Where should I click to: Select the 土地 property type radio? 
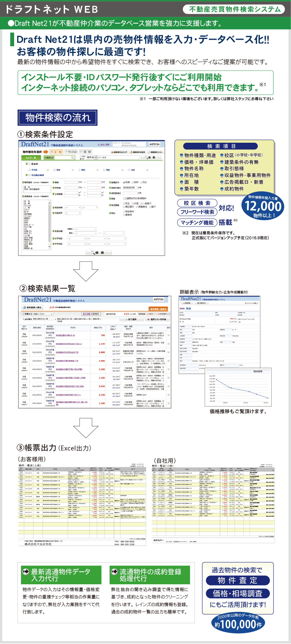click(x=52, y=152)
